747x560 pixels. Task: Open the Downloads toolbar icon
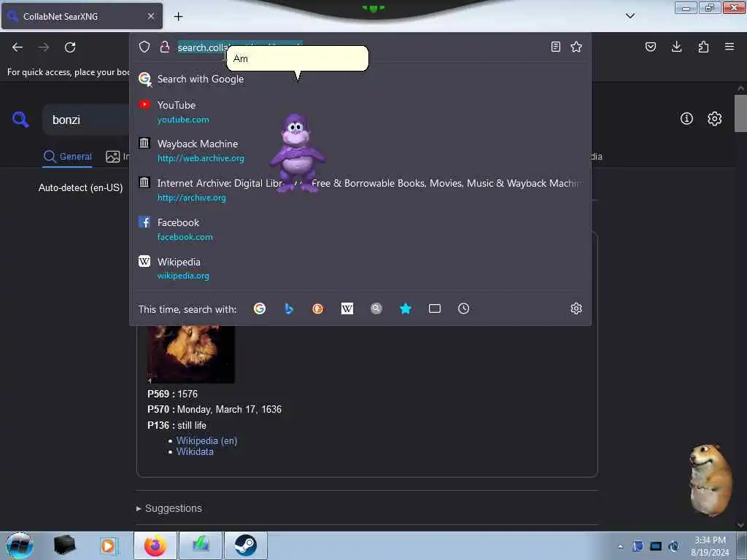(676, 47)
